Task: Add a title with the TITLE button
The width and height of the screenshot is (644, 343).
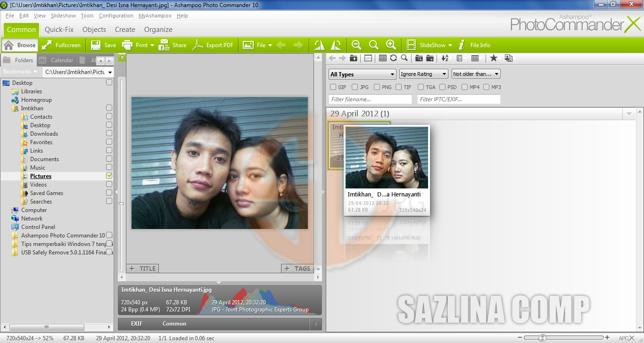Action: point(143,269)
